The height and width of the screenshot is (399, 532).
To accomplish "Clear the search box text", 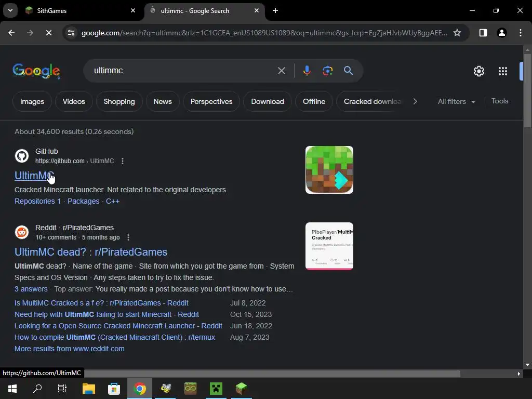I will pyautogui.click(x=281, y=71).
